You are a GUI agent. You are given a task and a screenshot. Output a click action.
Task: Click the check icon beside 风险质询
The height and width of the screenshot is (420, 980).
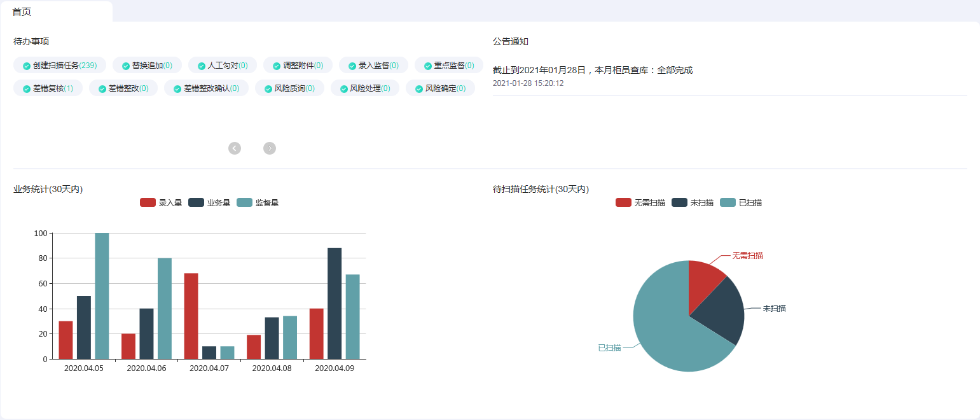[268, 88]
